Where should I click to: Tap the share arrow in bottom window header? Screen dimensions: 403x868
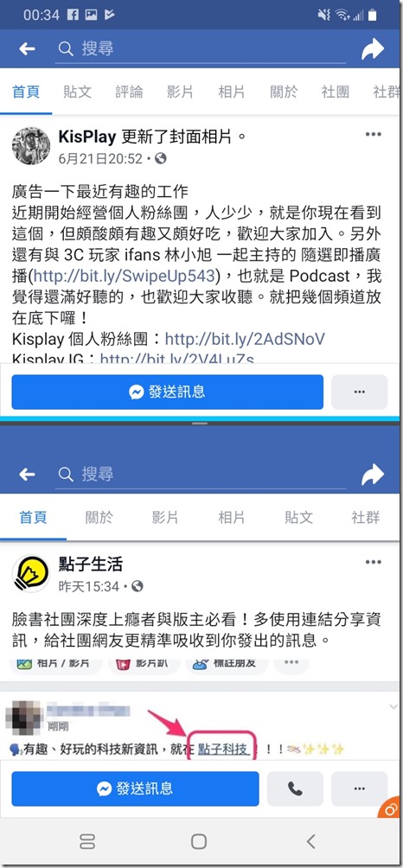[373, 475]
